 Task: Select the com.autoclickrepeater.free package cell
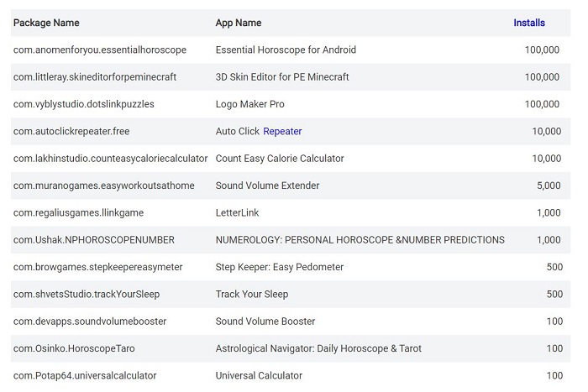coord(71,131)
